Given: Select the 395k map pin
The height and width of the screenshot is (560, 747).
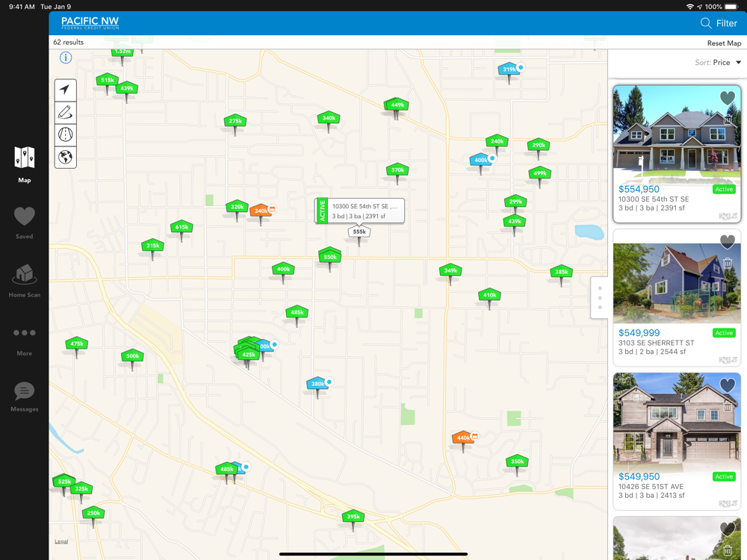Looking at the screenshot, I should point(353,516).
